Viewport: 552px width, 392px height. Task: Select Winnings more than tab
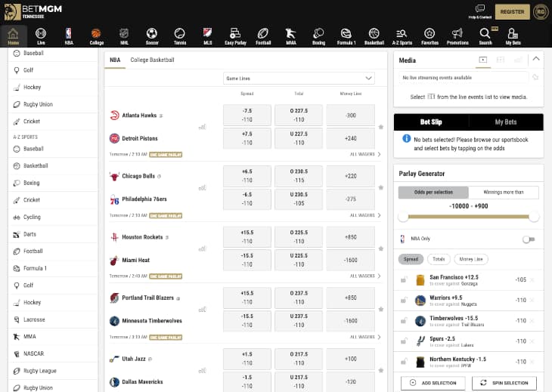pyautogui.click(x=504, y=193)
